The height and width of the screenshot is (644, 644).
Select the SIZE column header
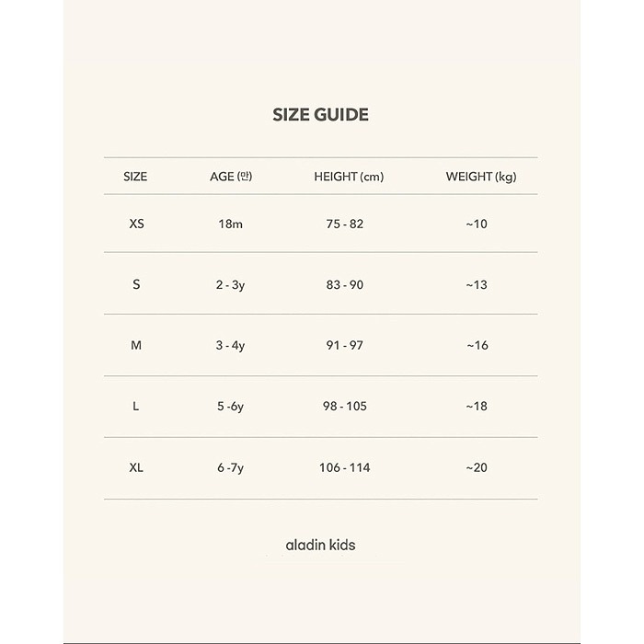point(135,177)
